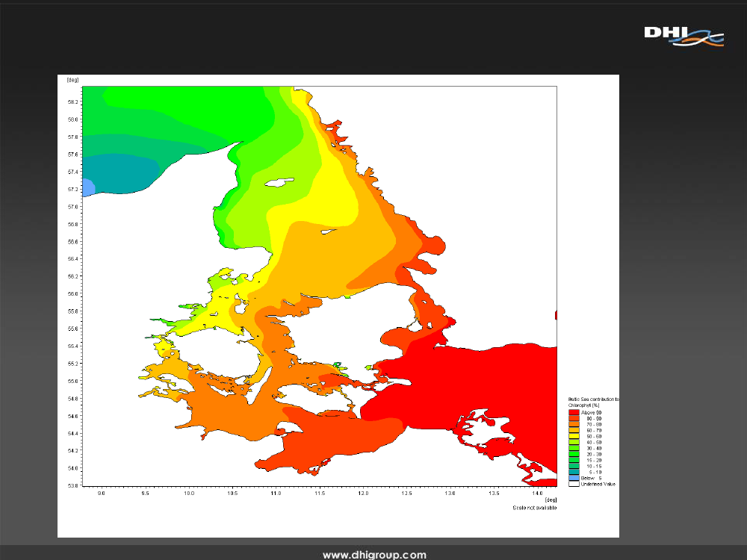
Task: Click the '20 - 30' green legend swatch
Action: [x=574, y=454]
